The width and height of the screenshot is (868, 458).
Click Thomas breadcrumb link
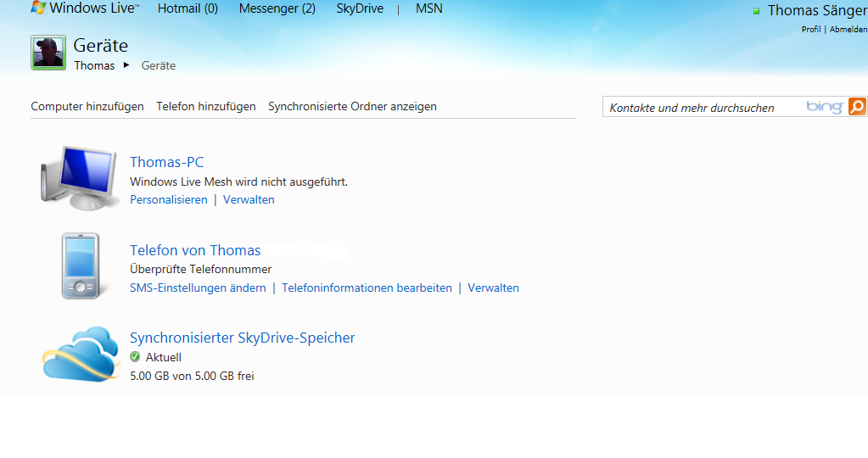click(x=94, y=65)
